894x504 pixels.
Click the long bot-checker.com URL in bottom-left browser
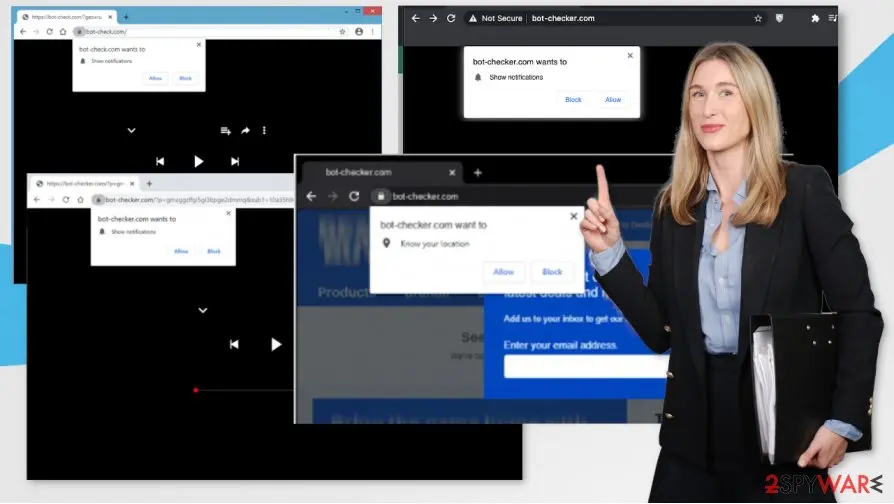point(200,200)
